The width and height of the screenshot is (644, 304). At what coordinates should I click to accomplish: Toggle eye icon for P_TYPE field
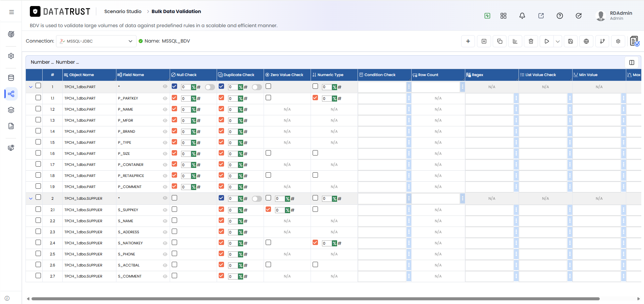pos(165,142)
